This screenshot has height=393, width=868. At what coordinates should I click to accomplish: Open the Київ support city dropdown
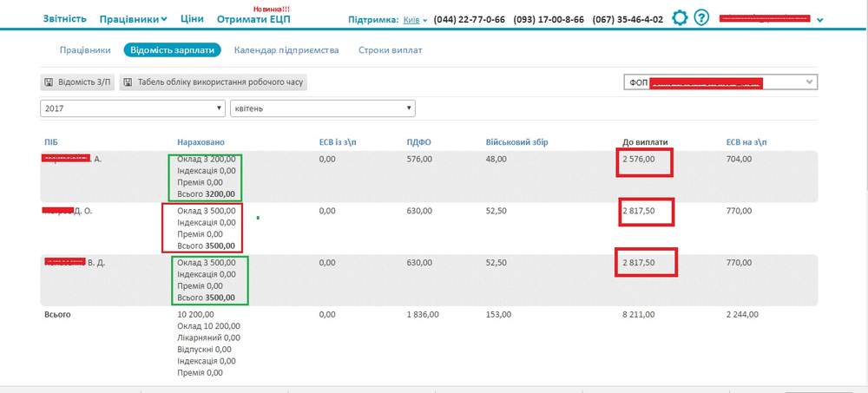click(415, 19)
